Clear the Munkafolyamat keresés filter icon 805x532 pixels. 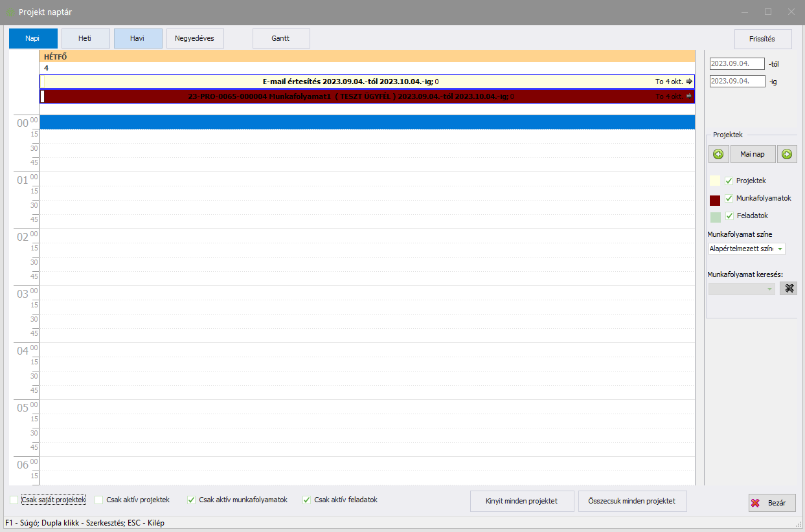[x=788, y=289]
